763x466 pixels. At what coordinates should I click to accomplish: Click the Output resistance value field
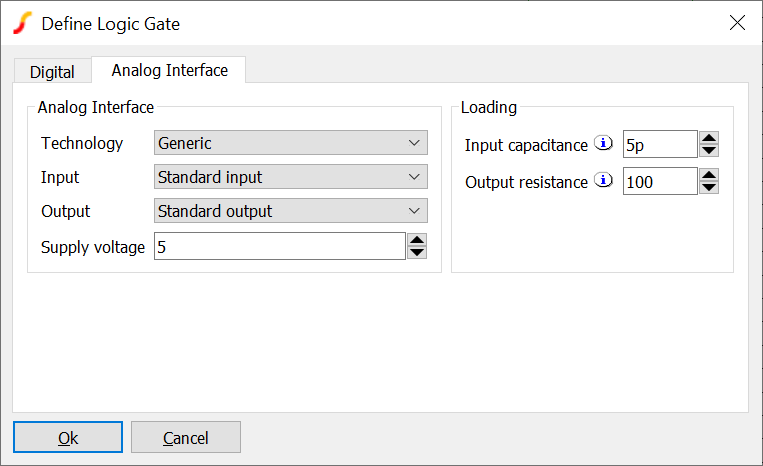point(659,181)
